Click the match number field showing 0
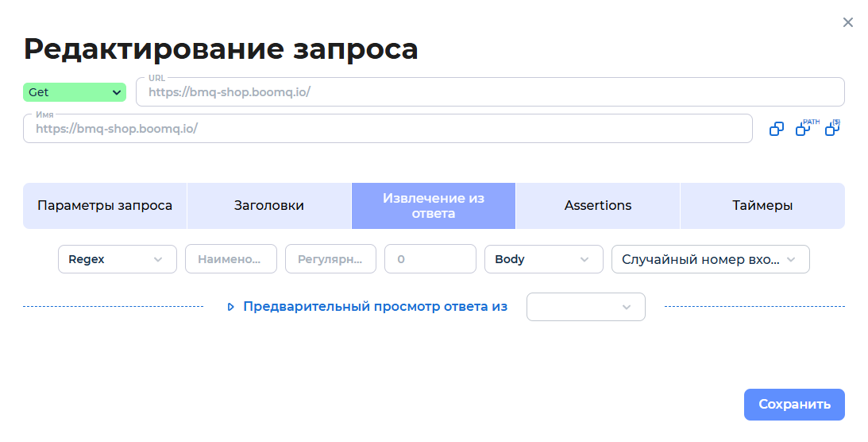The image size is (868, 442). (430, 259)
